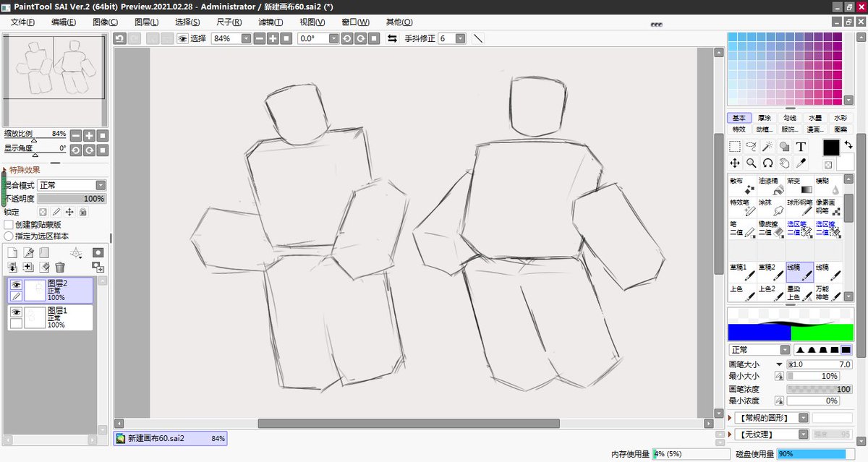868x462 pixels.
Task: Open the 混合模式 blending mode dropdown
Action: coord(72,185)
